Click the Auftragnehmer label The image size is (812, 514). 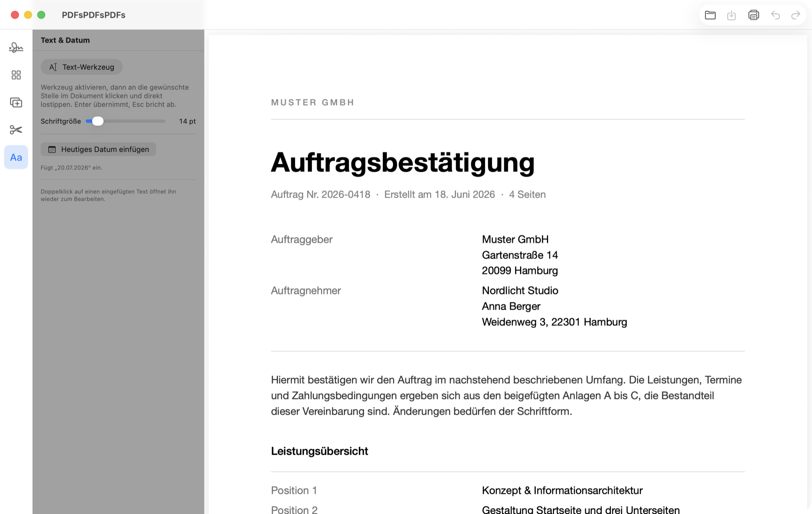(x=306, y=290)
